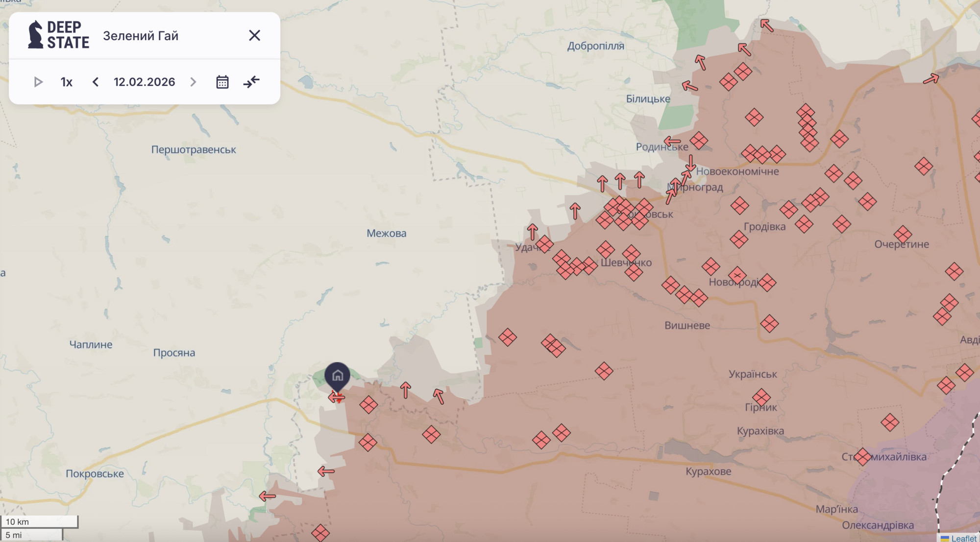Click the compare arrows icon
This screenshot has height=542, width=980.
click(251, 82)
